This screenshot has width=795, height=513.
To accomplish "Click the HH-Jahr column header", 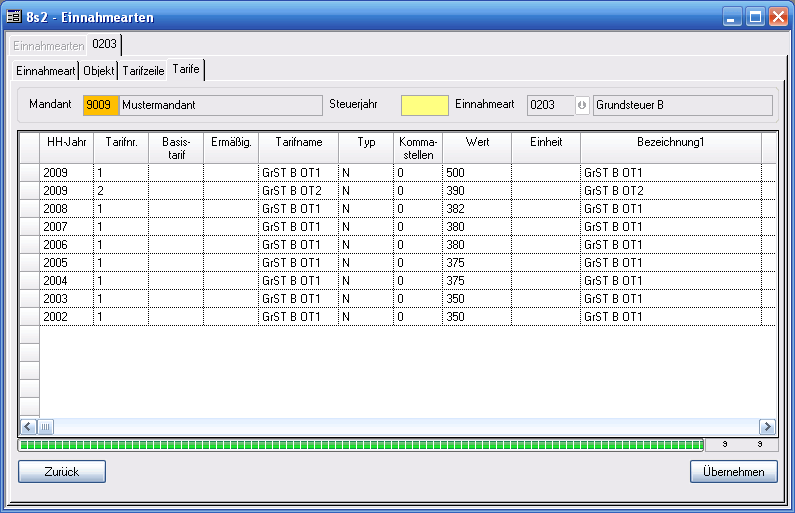I will (66, 143).
